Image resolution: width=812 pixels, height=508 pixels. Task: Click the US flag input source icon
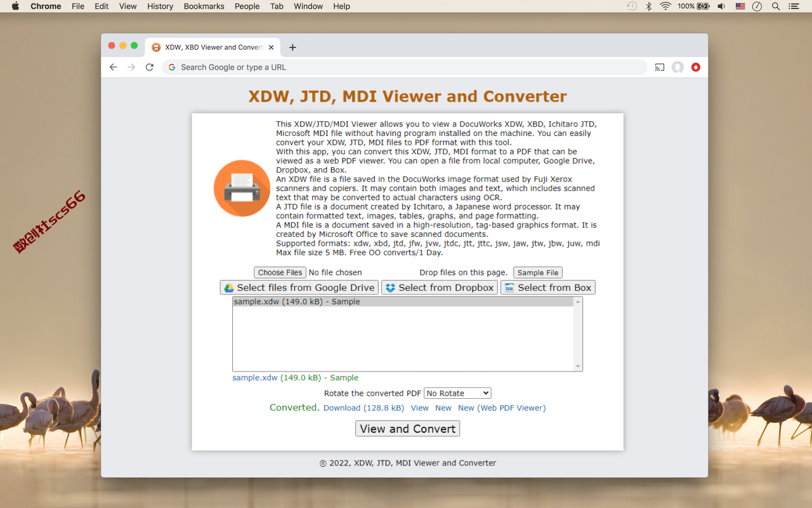coord(740,6)
